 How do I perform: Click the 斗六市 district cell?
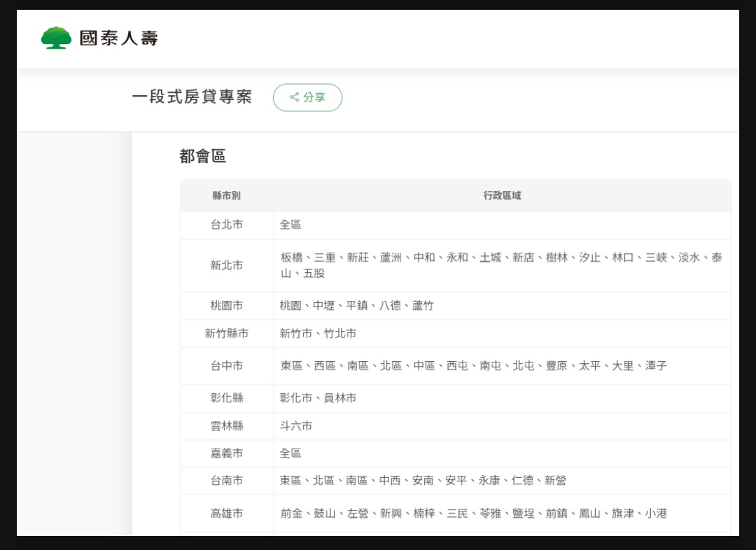pyautogui.click(x=296, y=426)
